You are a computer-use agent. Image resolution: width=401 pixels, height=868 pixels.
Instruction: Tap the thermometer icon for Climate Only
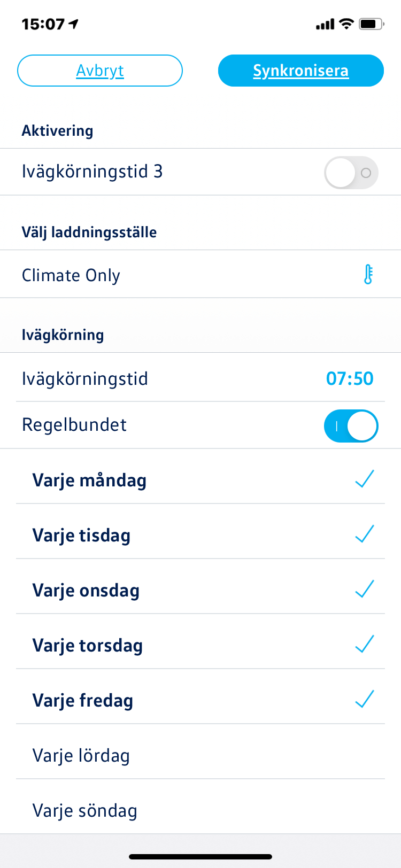[x=368, y=275]
